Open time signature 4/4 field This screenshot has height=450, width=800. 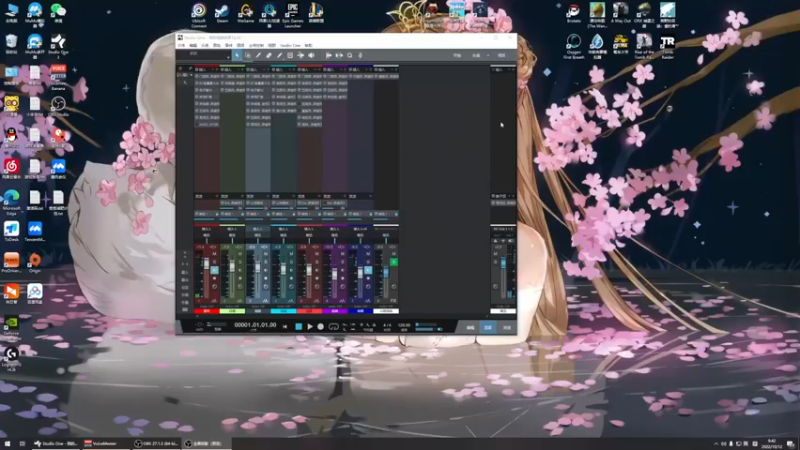[387, 326]
